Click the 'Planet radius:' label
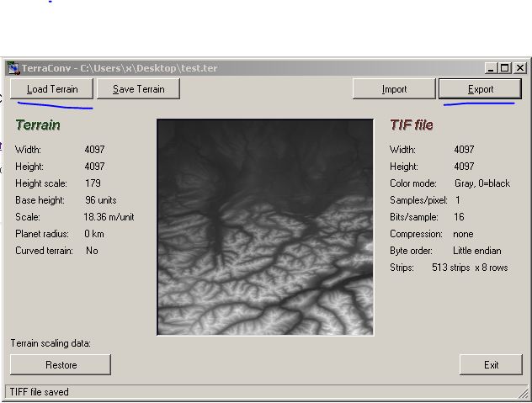The height and width of the screenshot is (403, 532). tap(42, 234)
